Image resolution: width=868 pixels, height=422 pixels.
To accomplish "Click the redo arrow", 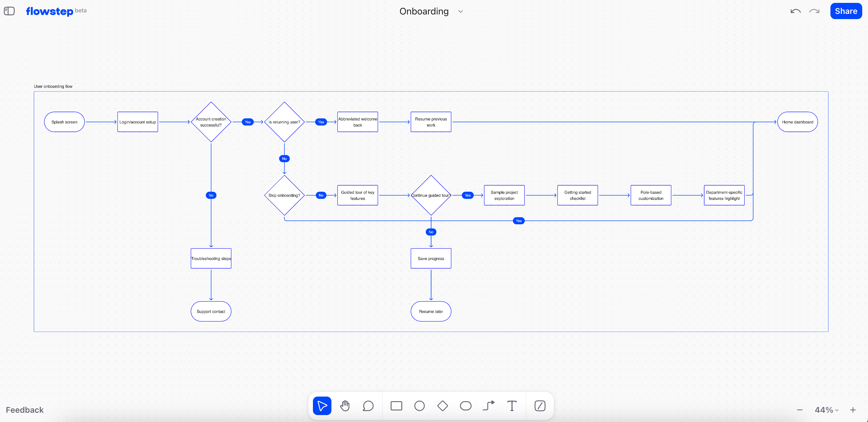I will 814,11.
